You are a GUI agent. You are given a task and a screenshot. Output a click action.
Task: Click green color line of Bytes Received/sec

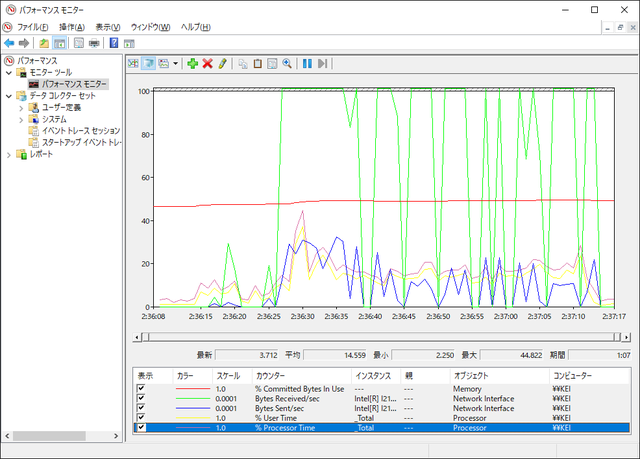tap(193, 399)
